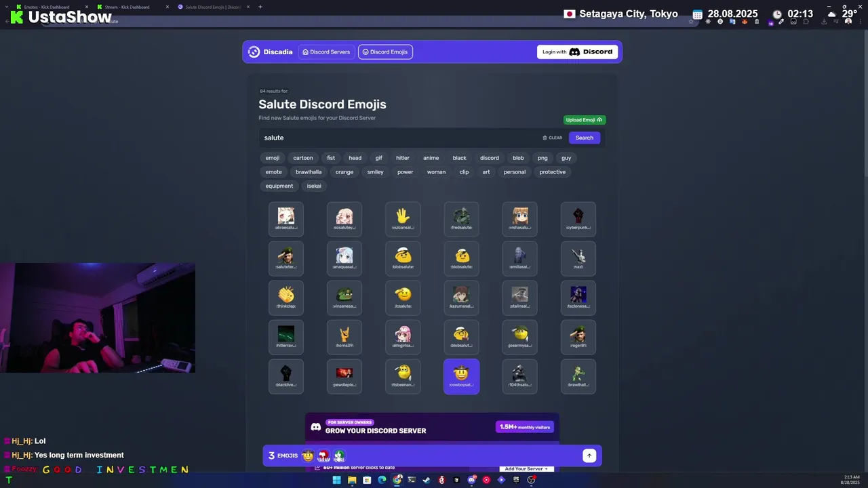Select the :itsbeenan emoji
The height and width of the screenshot is (488, 868).
coord(403,376)
